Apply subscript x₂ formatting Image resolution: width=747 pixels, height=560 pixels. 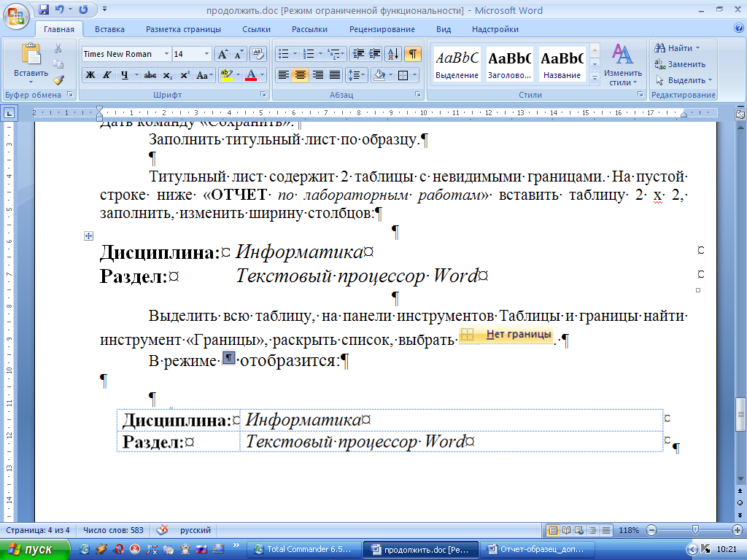(168, 75)
